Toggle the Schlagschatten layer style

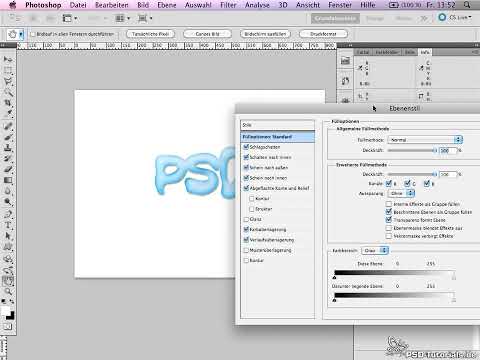pyautogui.click(x=246, y=147)
